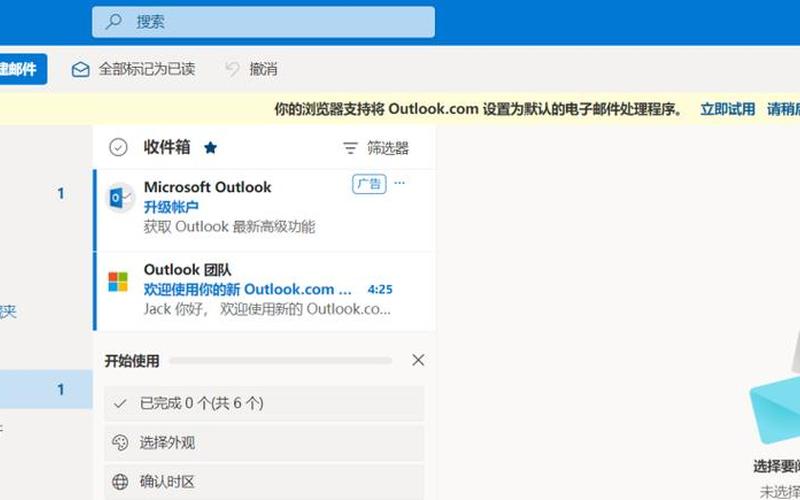Click the 收件箱 folder heading
Viewport: 800px width, 500px height.
coord(167,147)
